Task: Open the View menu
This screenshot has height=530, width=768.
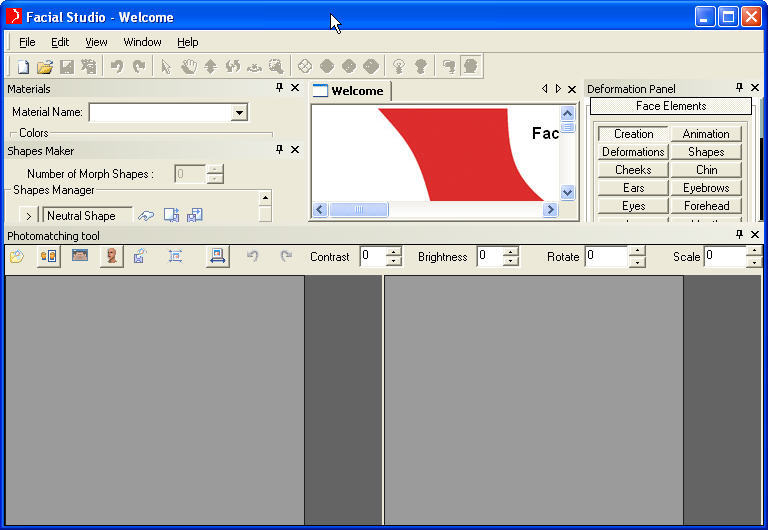Action: [96, 42]
